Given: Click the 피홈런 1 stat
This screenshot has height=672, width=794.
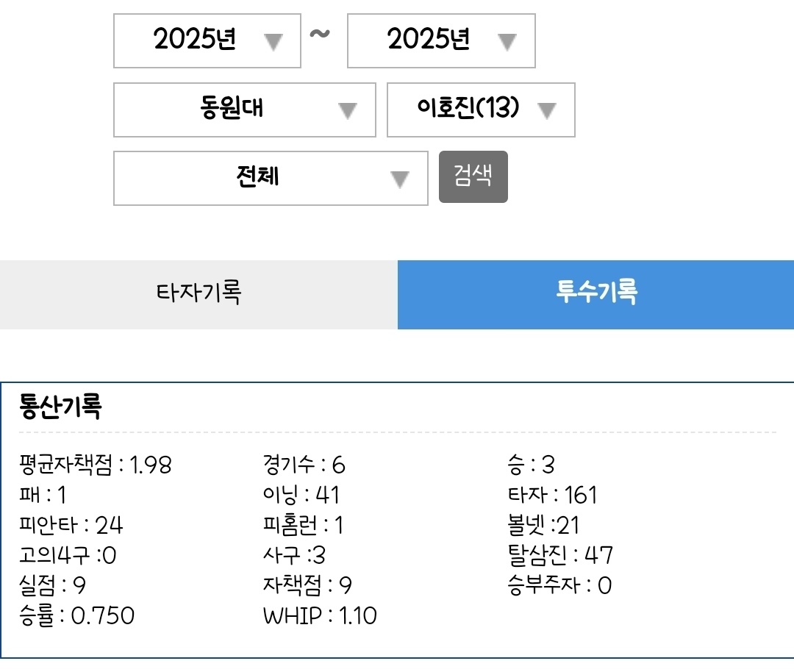Looking at the screenshot, I should tap(303, 525).
